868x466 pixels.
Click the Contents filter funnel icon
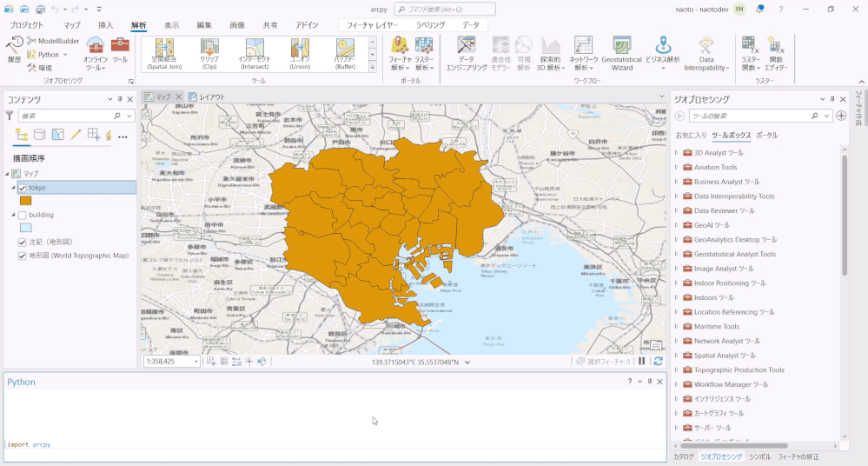[10, 116]
